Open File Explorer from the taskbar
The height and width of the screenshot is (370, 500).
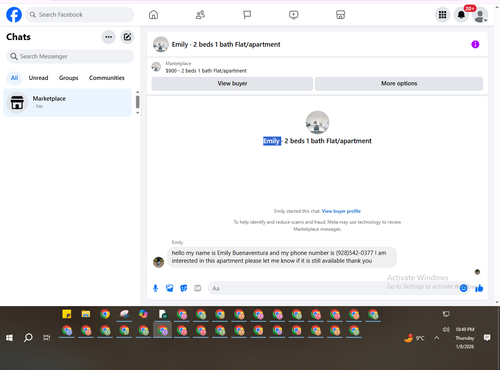point(86,314)
